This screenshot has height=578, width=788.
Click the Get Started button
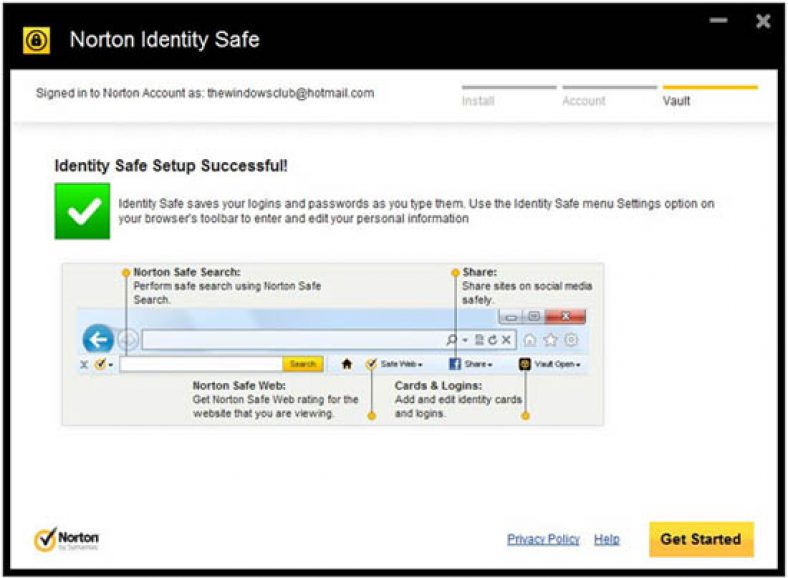[701, 539]
